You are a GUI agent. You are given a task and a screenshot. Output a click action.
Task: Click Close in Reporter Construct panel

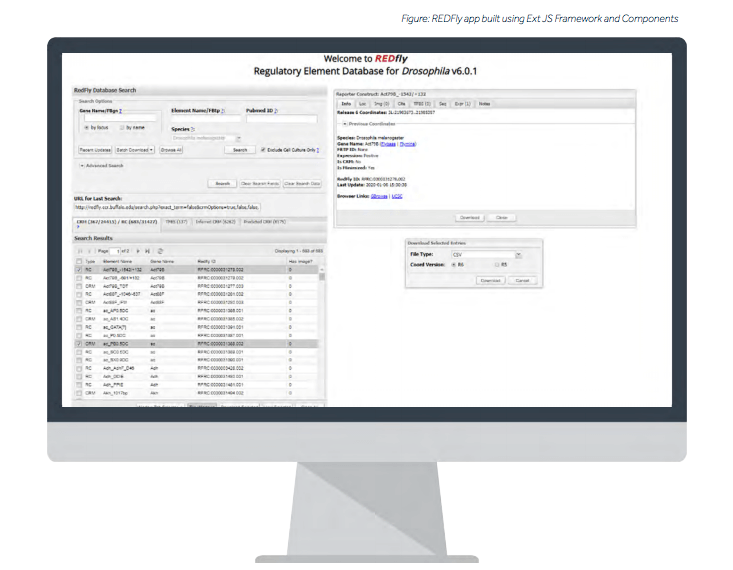click(x=502, y=218)
